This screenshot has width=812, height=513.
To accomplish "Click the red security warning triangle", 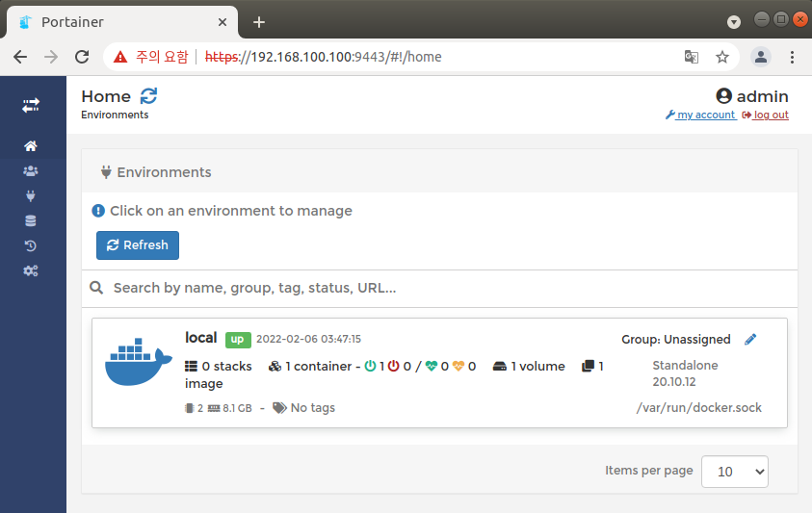I will 120,57.
